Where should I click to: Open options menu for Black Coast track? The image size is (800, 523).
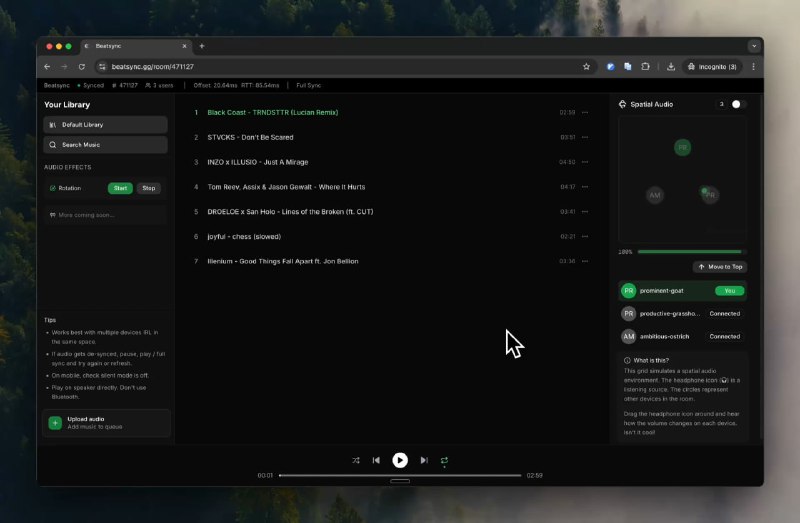coord(585,113)
